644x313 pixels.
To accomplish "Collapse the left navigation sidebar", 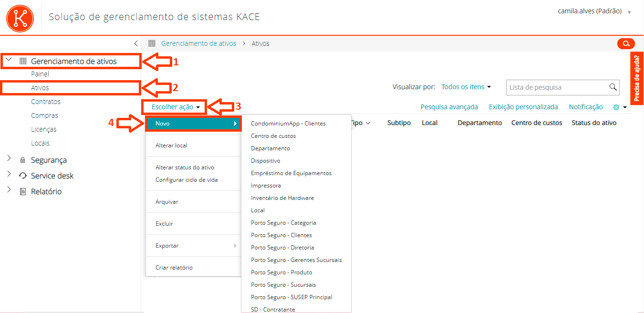I will point(136,43).
